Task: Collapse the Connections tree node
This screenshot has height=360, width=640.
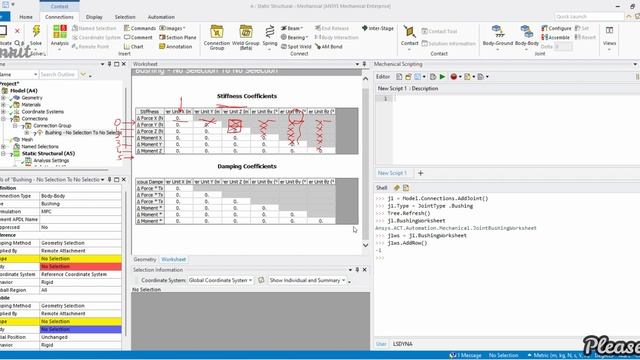Action: point(3,119)
